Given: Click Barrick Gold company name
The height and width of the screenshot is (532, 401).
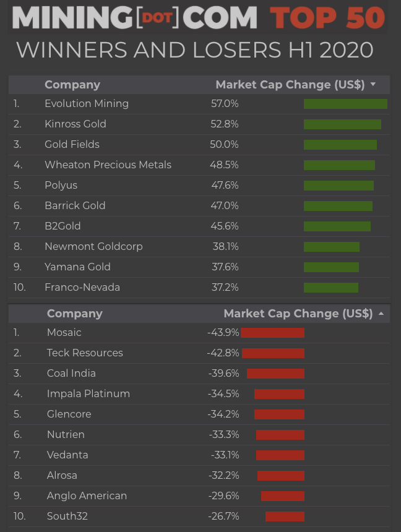Looking at the screenshot, I should pos(75,205).
